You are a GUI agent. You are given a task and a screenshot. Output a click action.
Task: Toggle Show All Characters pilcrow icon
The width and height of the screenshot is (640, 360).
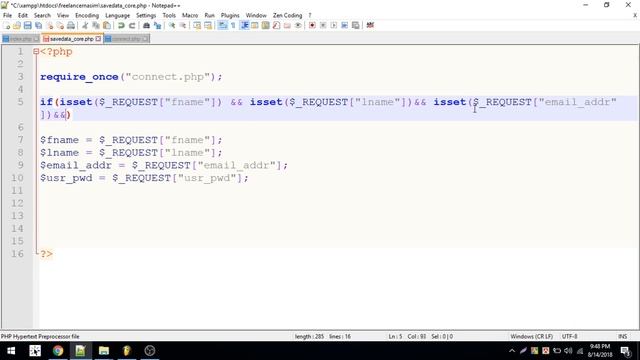(x=233, y=25)
